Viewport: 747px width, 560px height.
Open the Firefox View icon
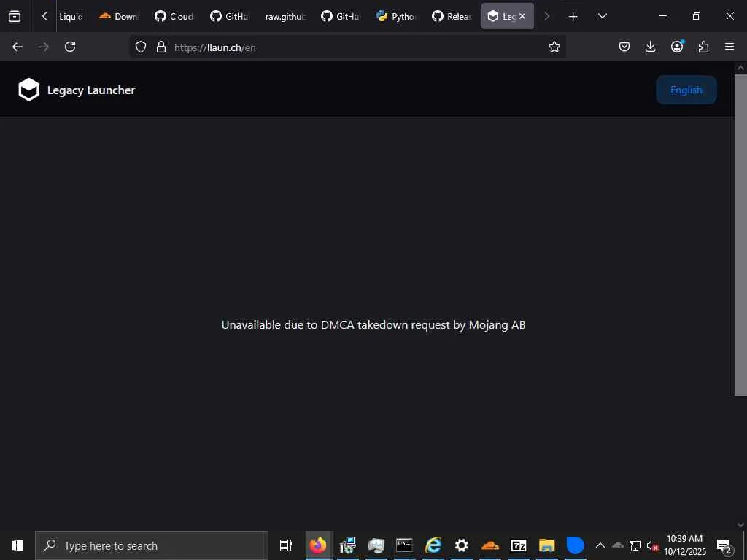pyautogui.click(x=15, y=16)
